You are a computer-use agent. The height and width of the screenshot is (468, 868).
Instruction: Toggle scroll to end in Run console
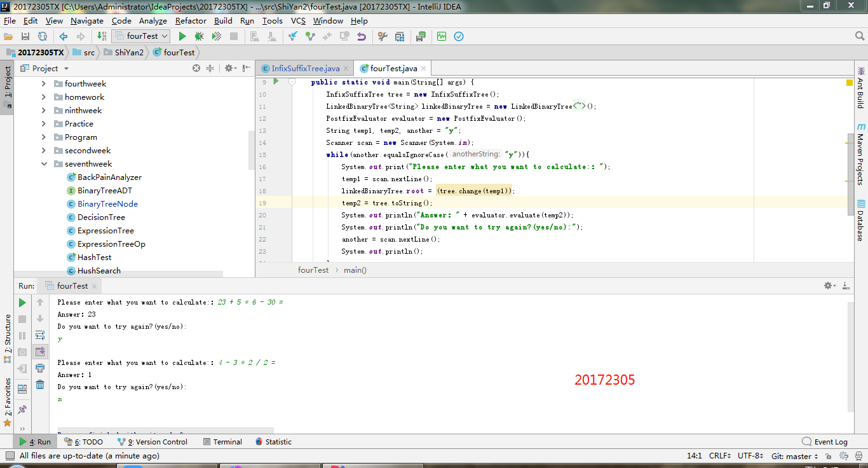click(x=40, y=351)
